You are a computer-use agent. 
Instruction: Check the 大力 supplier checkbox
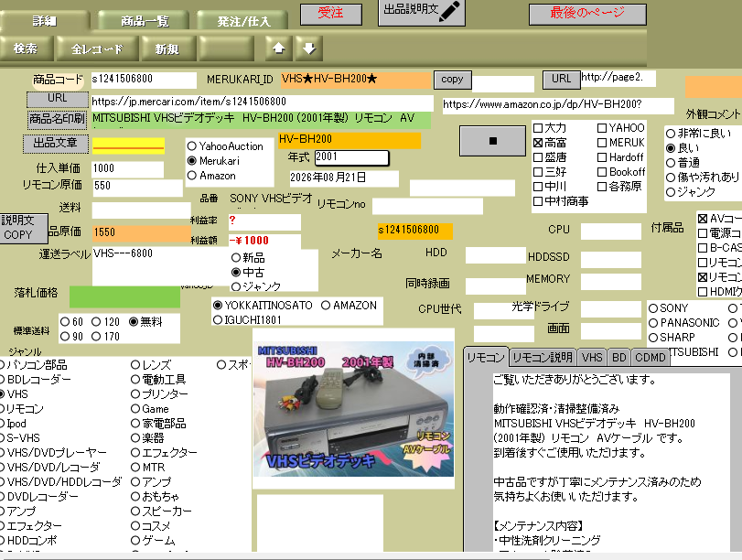click(x=538, y=128)
